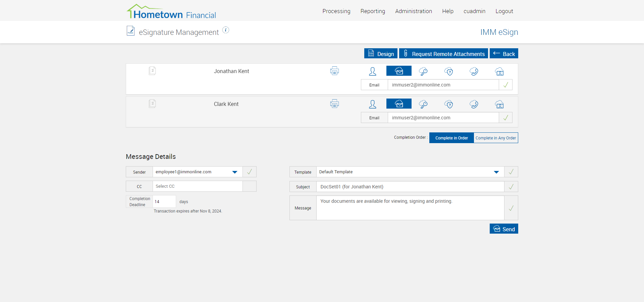Click the checkmark beside Jonathan Kent's email
Image resolution: width=644 pixels, height=302 pixels.
pos(505,85)
